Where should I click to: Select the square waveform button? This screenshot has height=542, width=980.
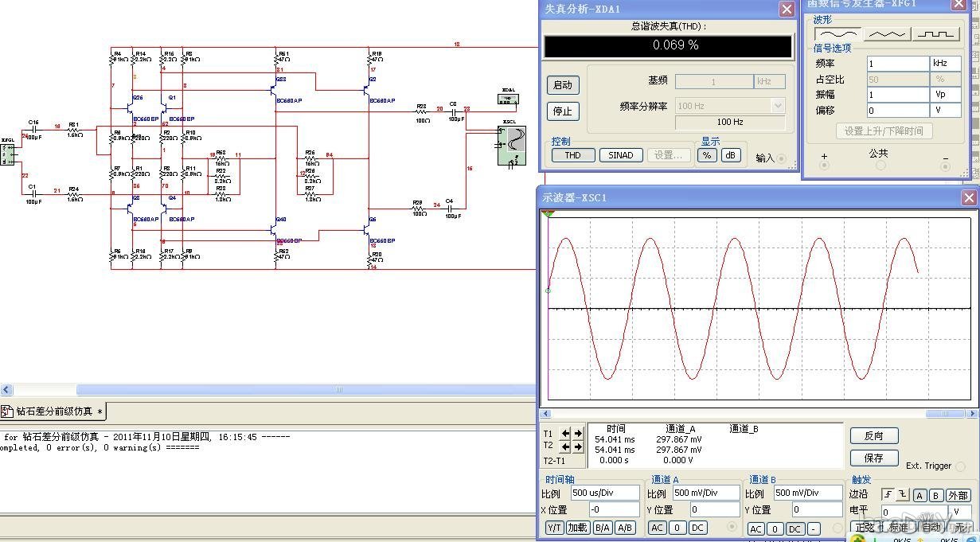[936, 34]
